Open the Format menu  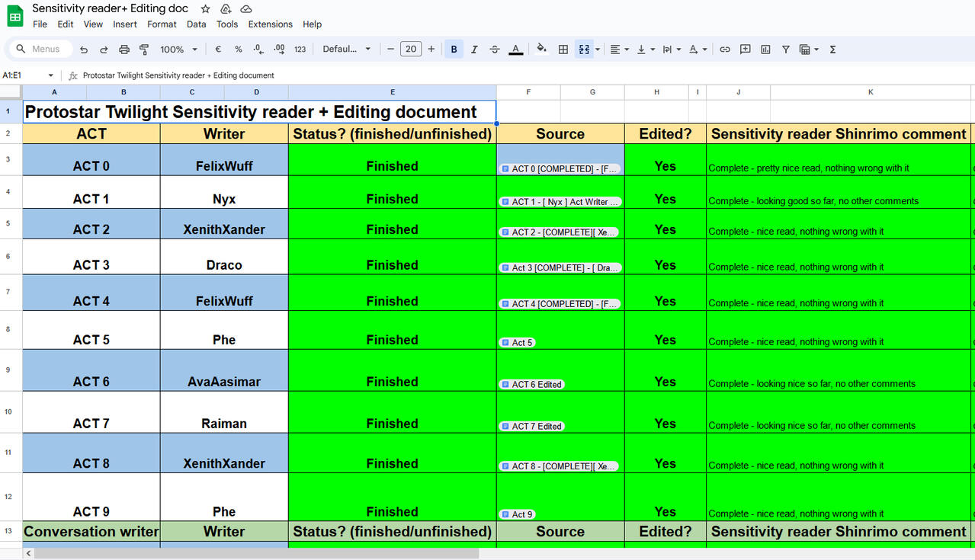tap(162, 24)
